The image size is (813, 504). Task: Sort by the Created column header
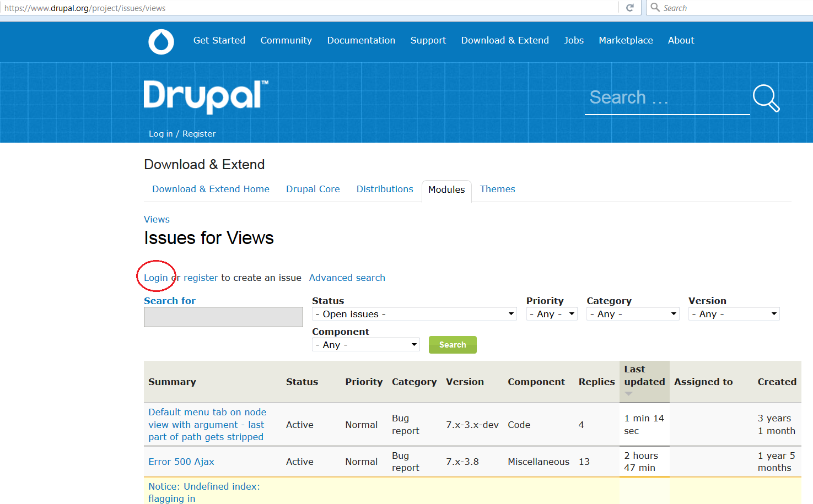(x=777, y=382)
